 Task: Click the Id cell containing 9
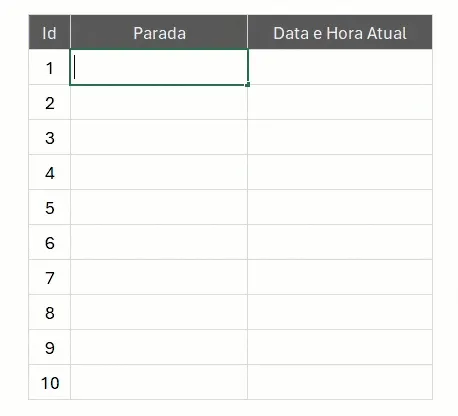(x=49, y=347)
